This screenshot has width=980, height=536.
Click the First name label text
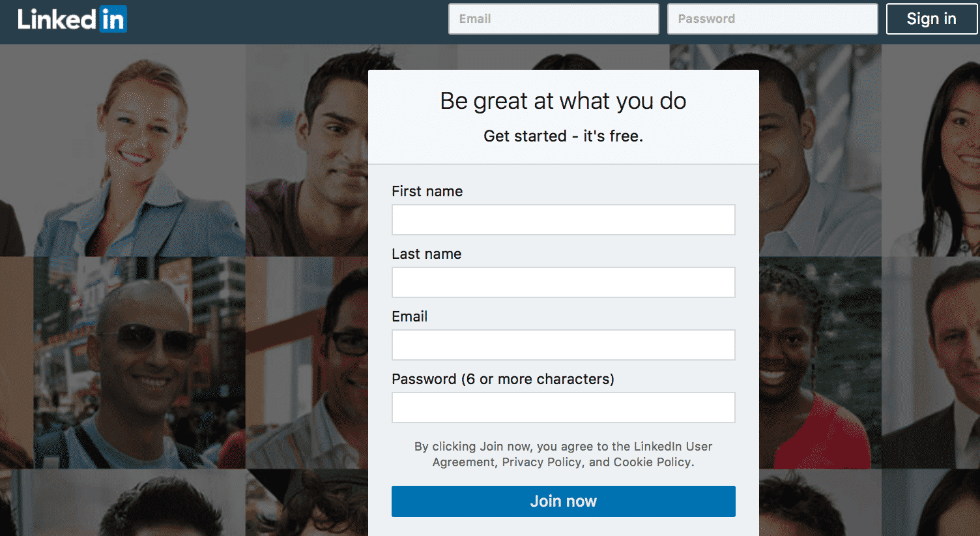(x=427, y=191)
